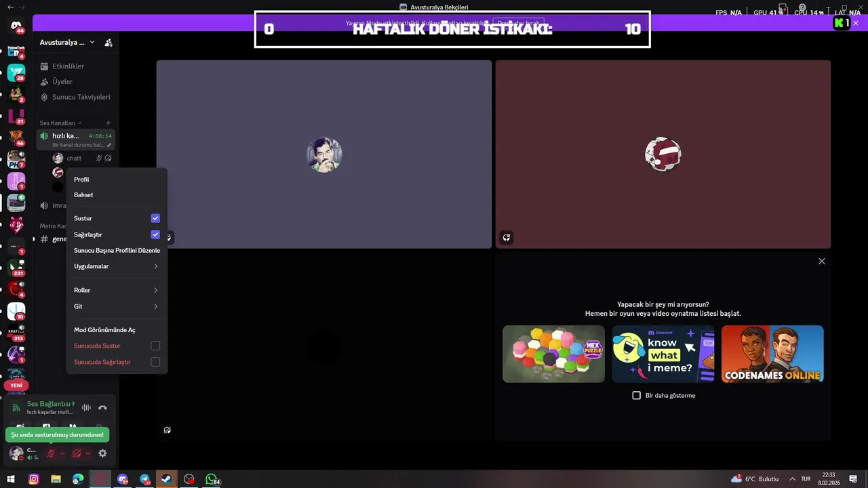
Task: Open Üyeler members list
Action: tap(62, 81)
